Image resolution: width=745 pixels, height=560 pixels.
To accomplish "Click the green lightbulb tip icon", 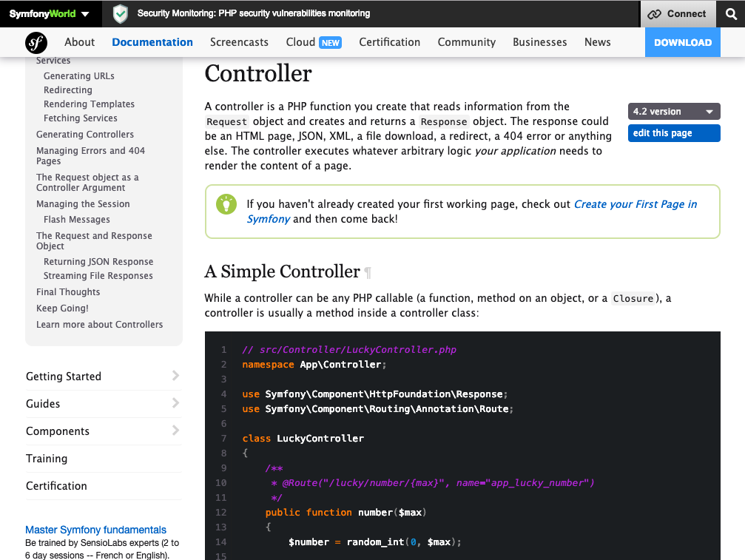I will click(226, 204).
